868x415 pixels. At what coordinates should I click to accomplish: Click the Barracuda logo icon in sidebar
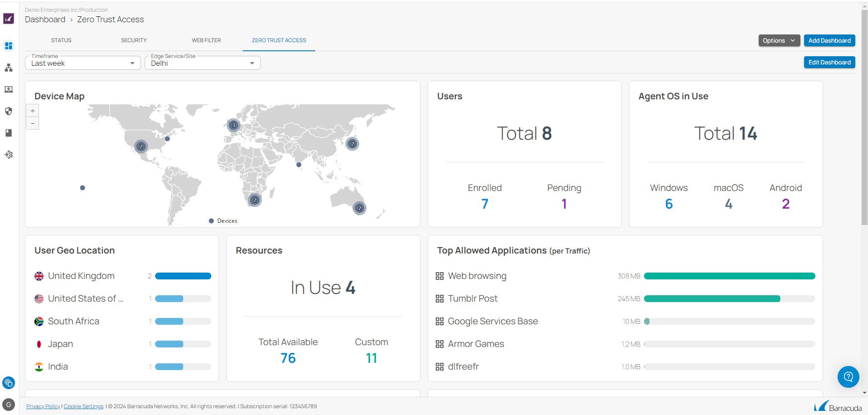pyautogui.click(x=9, y=19)
